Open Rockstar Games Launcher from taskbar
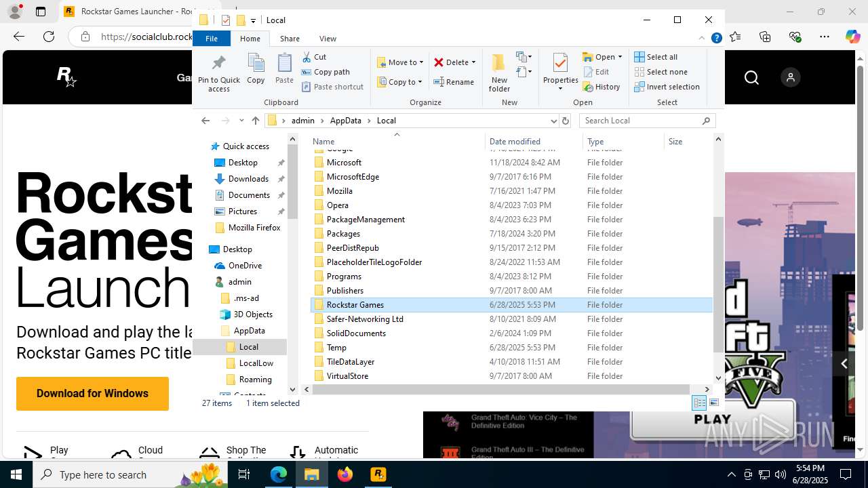 coord(378,474)
